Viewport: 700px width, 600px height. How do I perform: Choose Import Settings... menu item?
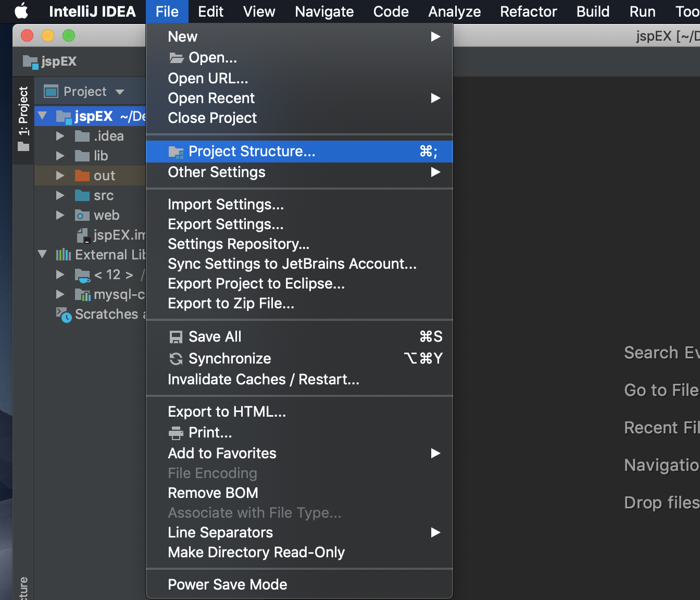point(299,204)
